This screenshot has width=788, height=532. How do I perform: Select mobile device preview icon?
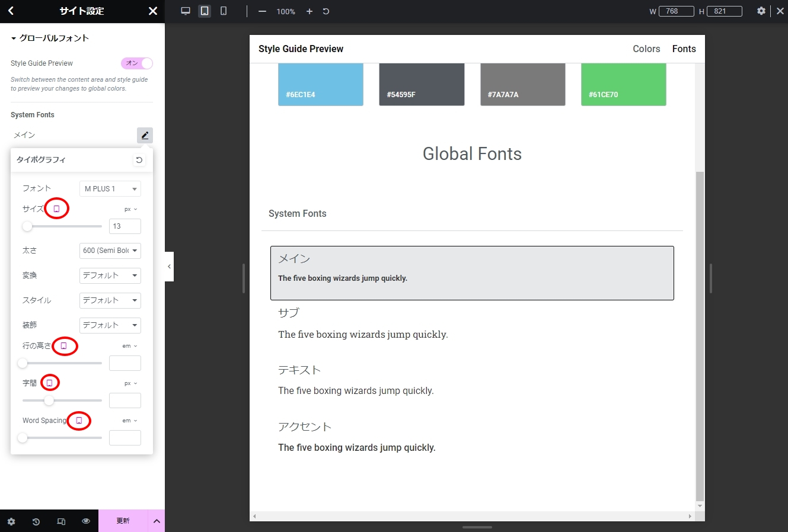224,11
